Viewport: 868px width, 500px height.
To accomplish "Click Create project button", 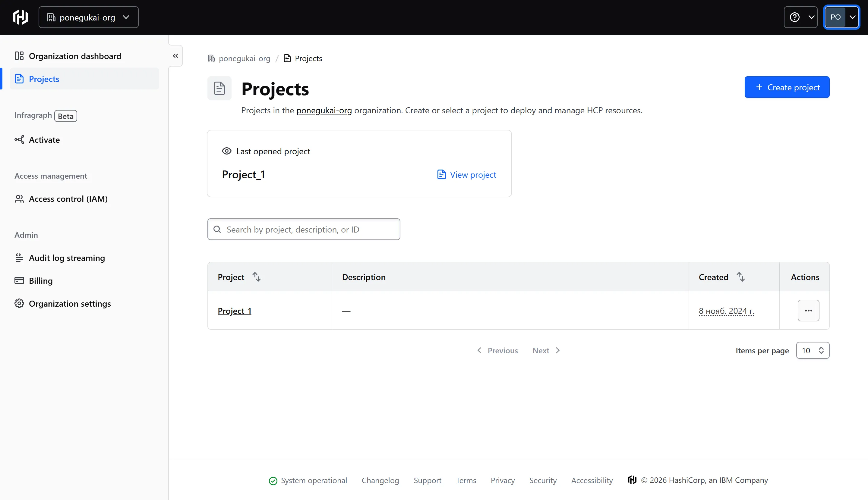I will pos(787,87).
